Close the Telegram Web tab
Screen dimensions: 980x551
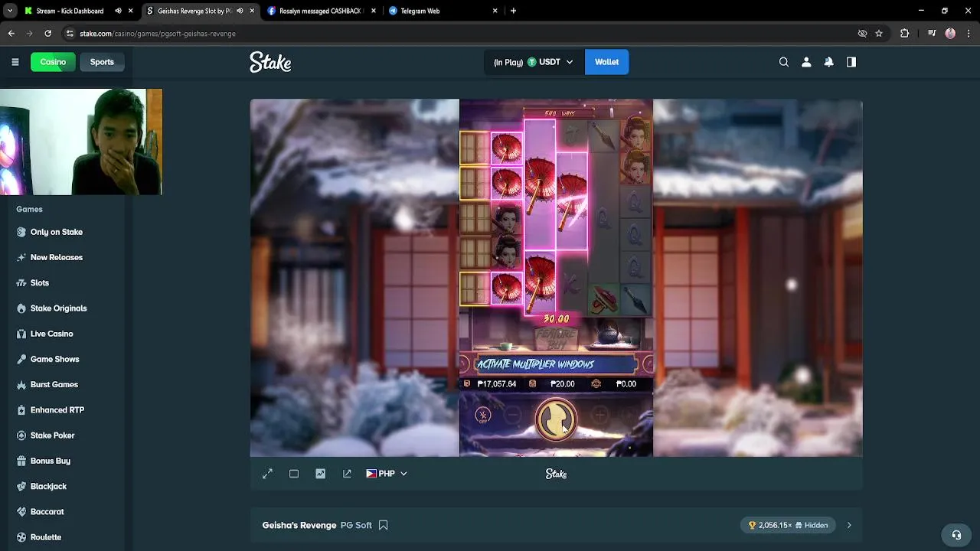pos(495,11)
